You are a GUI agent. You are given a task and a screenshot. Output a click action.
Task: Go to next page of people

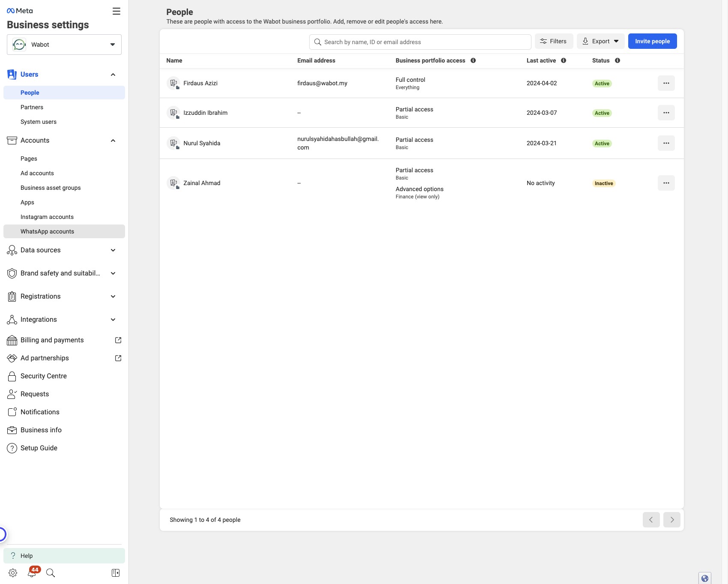pyautogui.click(x=672, y=520)
